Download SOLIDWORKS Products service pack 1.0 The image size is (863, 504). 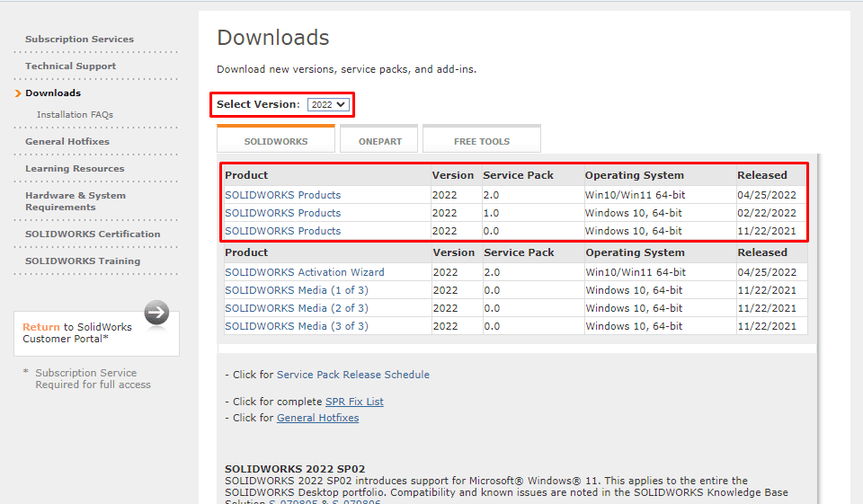283,213
